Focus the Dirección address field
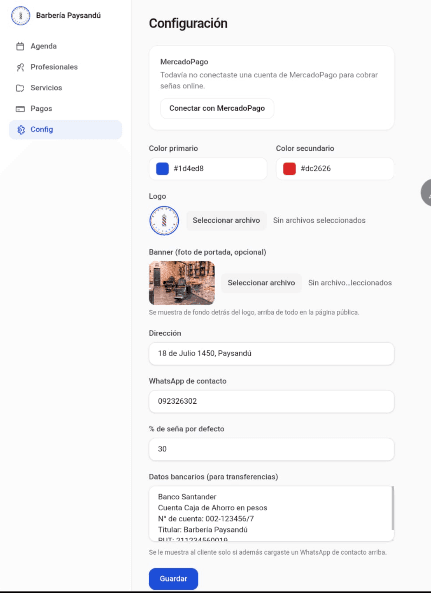This screenshot has height=593, width=431. [271, 354]
